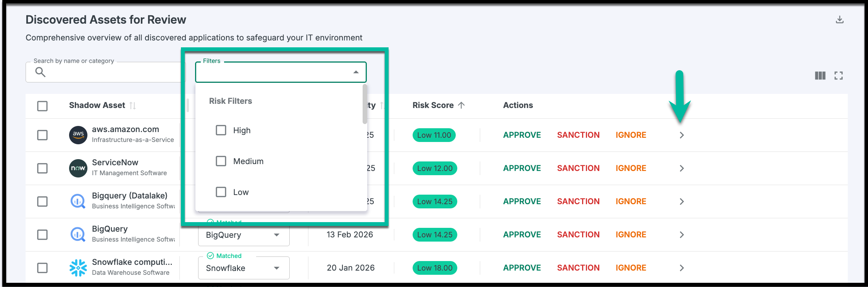The image size is (868, 287).
Task: Sort by Risk Score arrow
Action: click(461, 105)
